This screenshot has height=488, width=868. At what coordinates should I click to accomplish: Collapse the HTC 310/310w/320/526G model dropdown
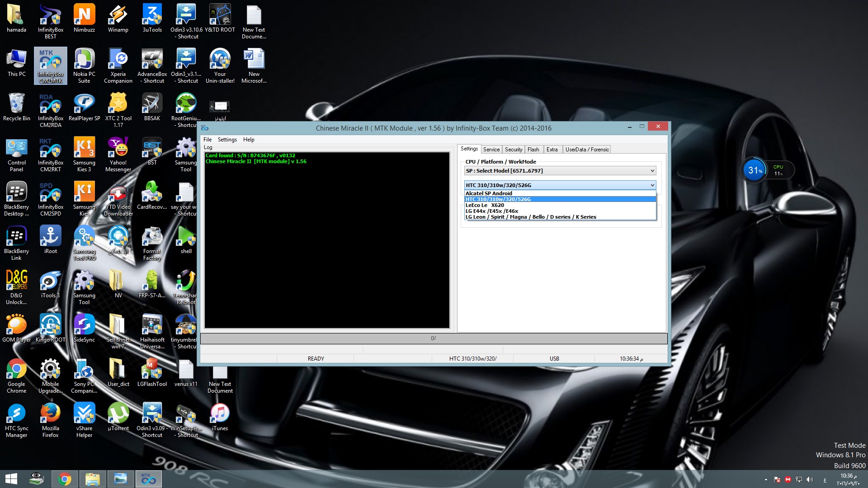pos(560,185)
